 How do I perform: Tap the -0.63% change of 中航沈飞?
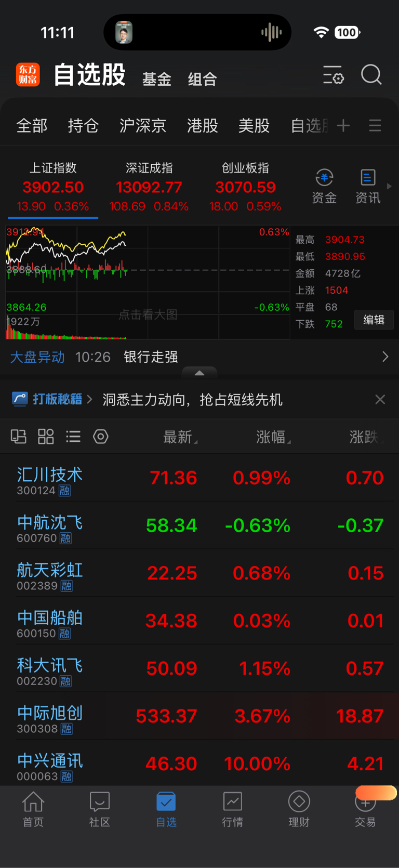(258, 525)
